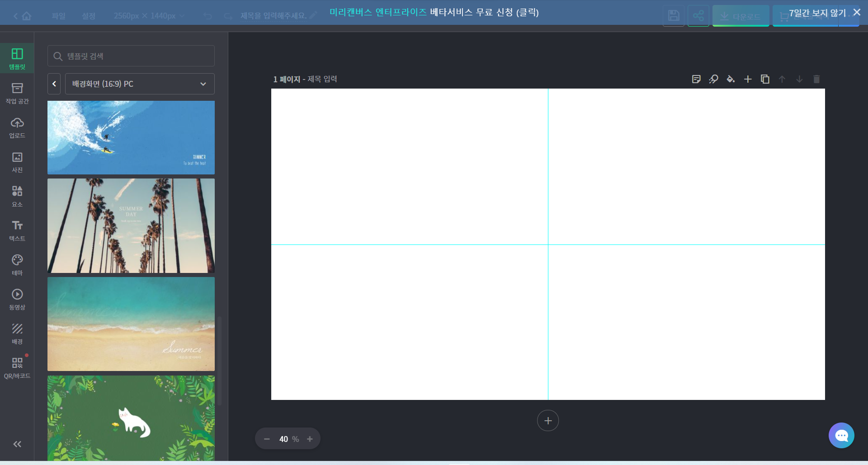Click the share icon in header
The image size is (868, 465).
(x=698, y=16)
